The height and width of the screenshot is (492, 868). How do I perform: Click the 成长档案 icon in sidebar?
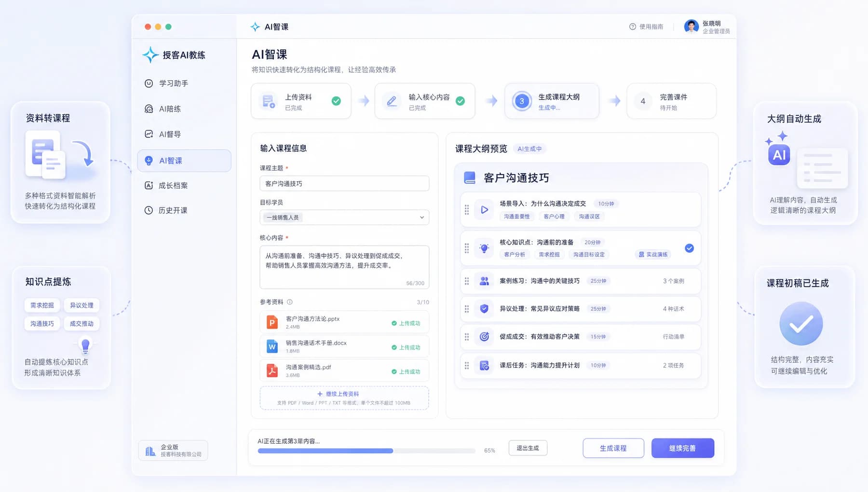pos(149,185)
